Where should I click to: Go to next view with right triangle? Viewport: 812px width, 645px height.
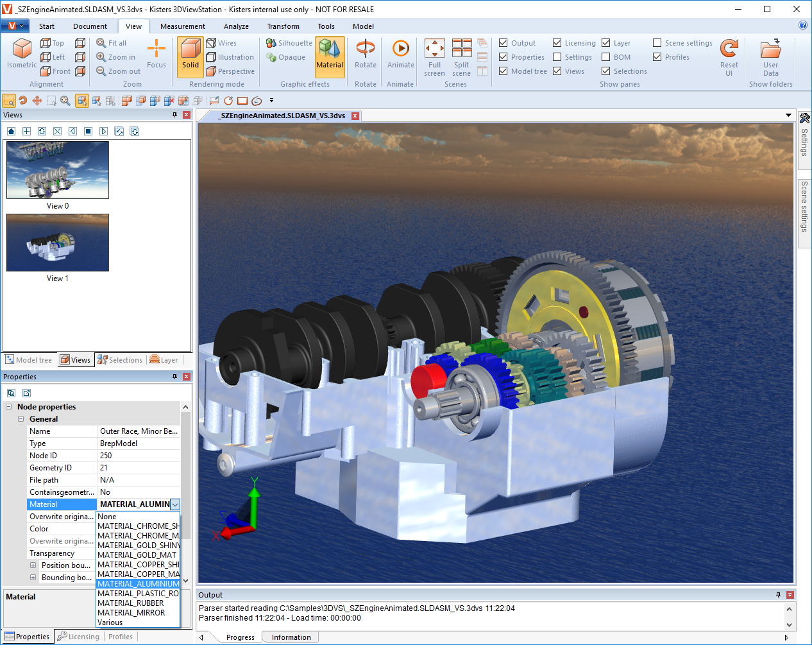[104, 131]
